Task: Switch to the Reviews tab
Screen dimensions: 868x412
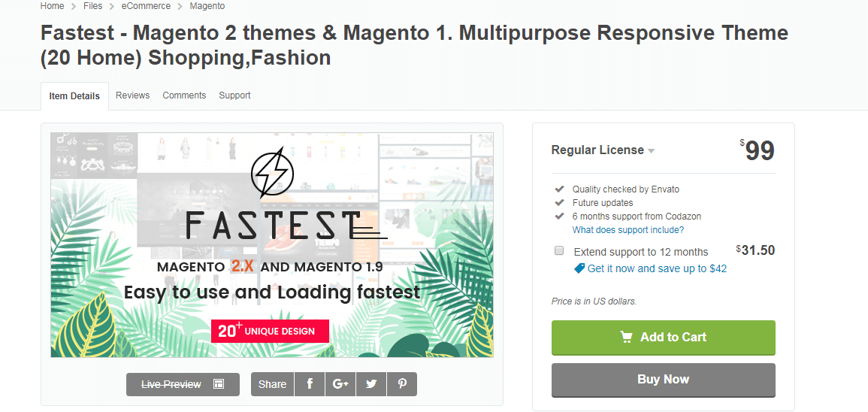Action: click(132, 95)
